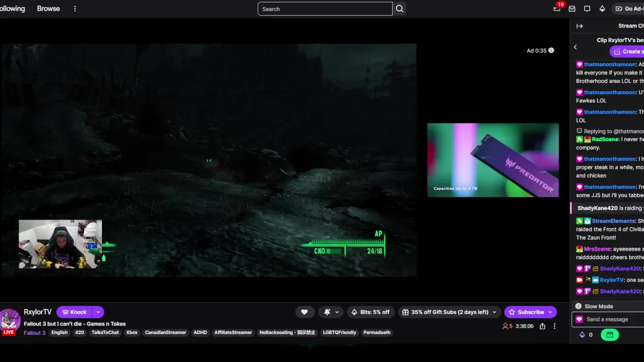Click the share stream icon
The height and width of the screenshot is (362, 644).
pyautogui.click(x=542, y=326)
